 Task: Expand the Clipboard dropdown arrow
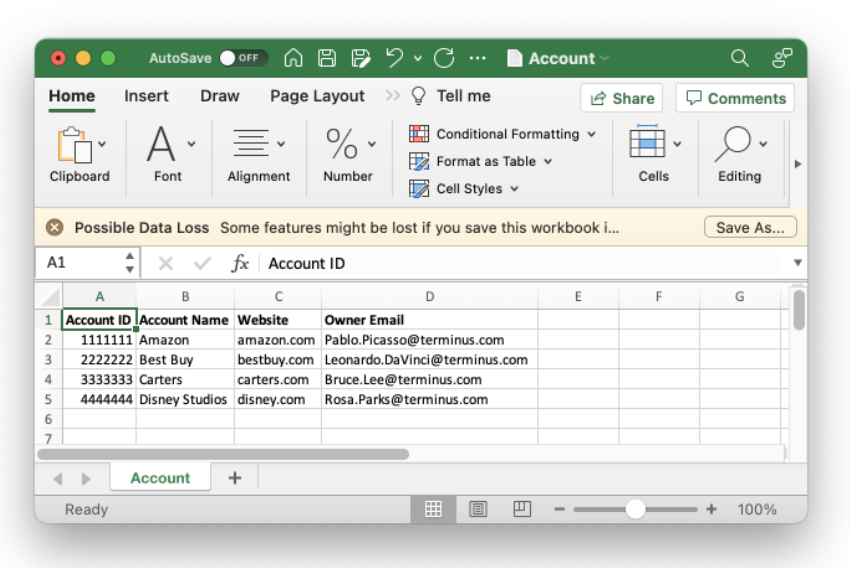102,144
